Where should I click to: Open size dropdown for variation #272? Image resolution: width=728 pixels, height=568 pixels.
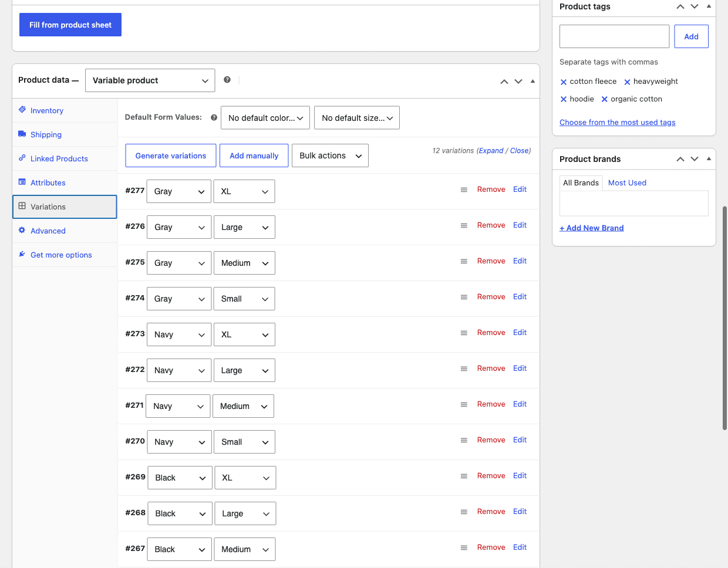(x=244, y=370)
